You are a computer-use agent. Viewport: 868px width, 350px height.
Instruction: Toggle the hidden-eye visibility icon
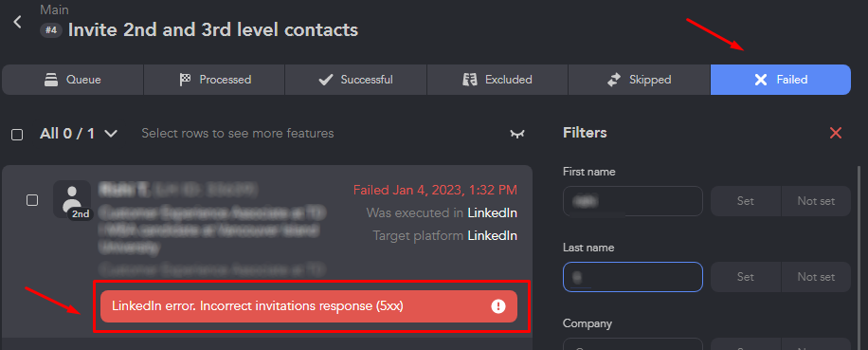(517, 134)
